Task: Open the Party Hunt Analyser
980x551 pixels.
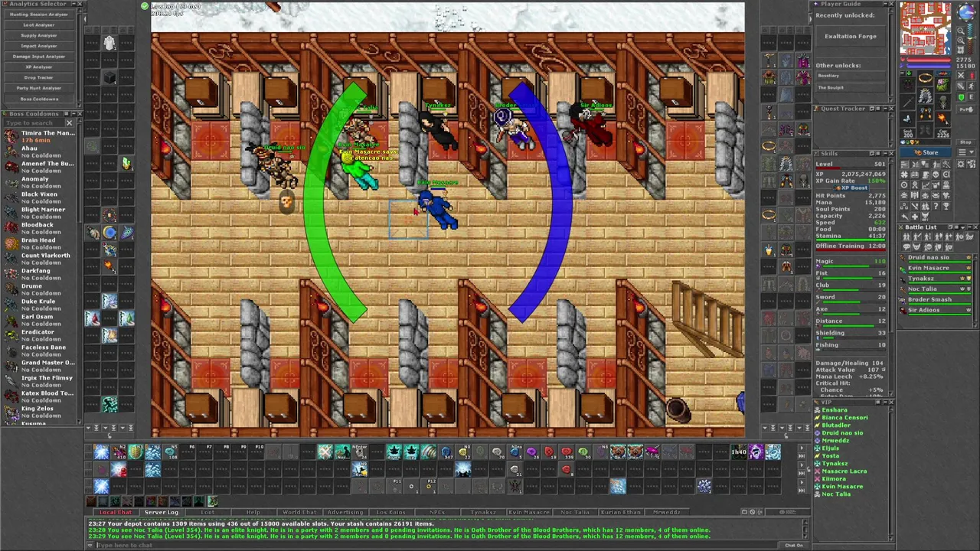Action: click(x=39, y=88)
